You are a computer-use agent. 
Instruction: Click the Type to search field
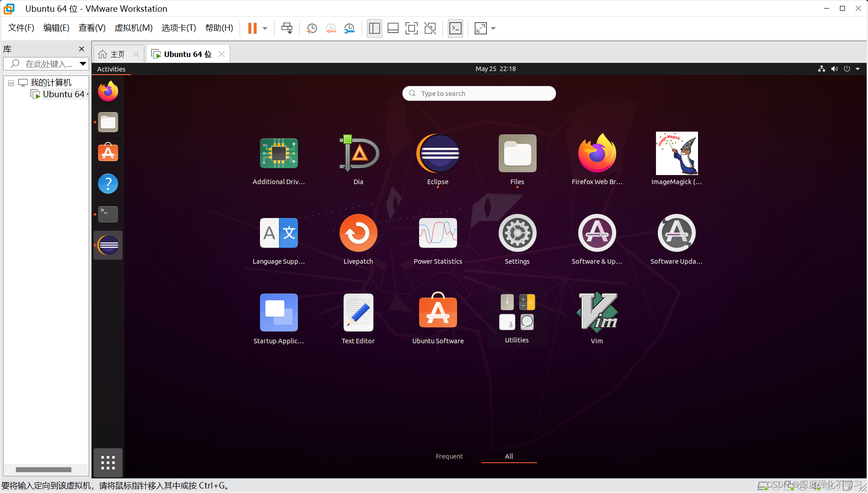click(479, 93)
